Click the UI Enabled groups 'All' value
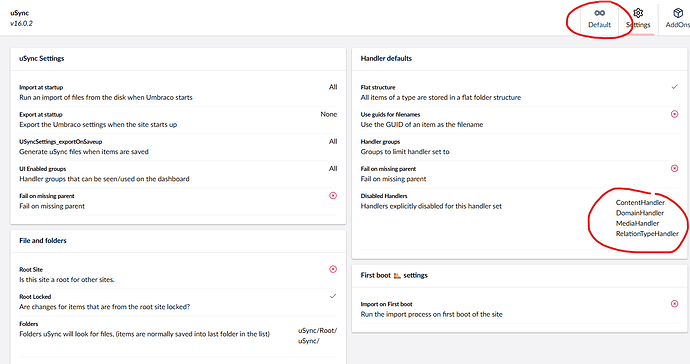This screenshot has width=690, height=364. click(x=333, y=169)
